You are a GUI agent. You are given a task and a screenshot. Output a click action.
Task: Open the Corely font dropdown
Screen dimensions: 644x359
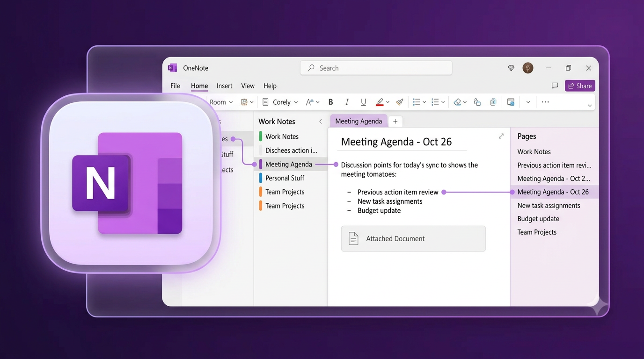pyautogui.click(x=285, y=102)
